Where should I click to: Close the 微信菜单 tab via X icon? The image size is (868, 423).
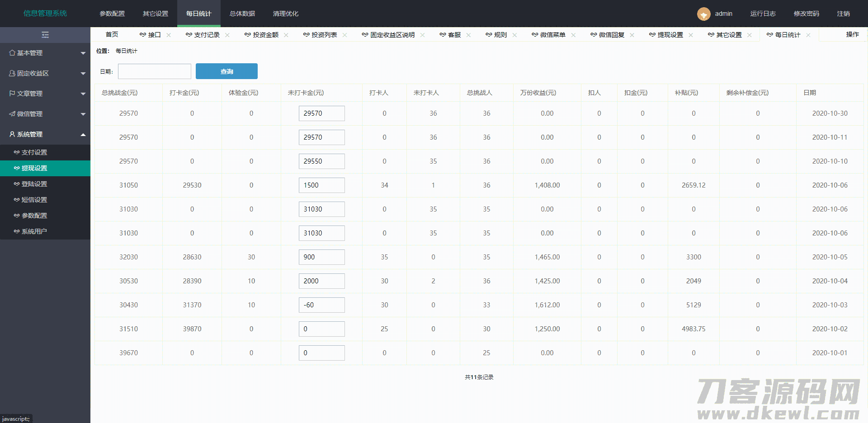tap(573, 35)
